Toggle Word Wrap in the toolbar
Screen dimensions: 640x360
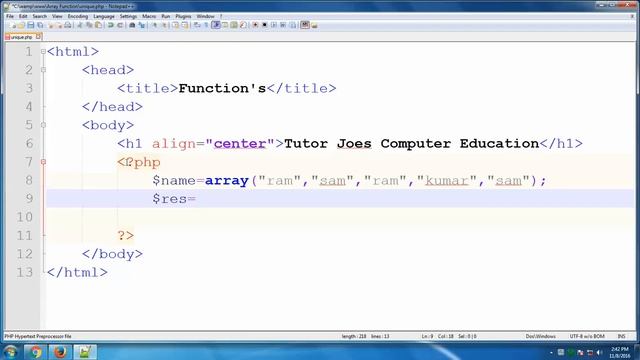tap(196, 25)
